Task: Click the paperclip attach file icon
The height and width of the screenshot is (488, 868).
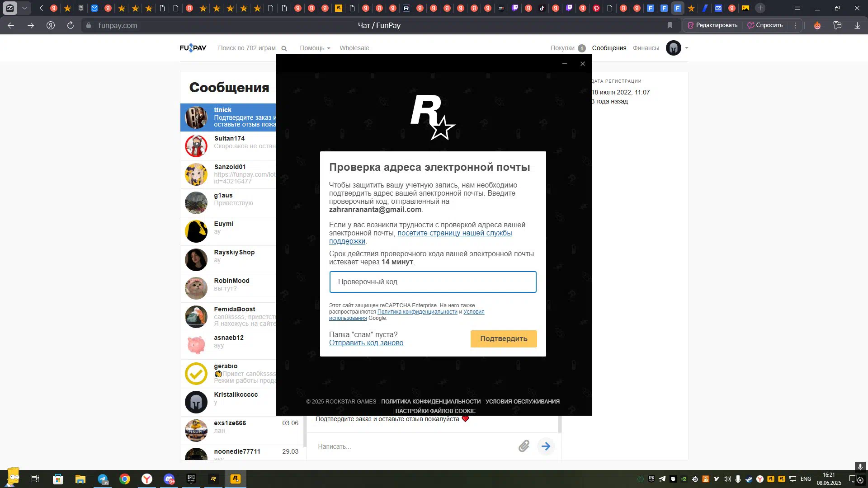Action: tap(524, 446)
